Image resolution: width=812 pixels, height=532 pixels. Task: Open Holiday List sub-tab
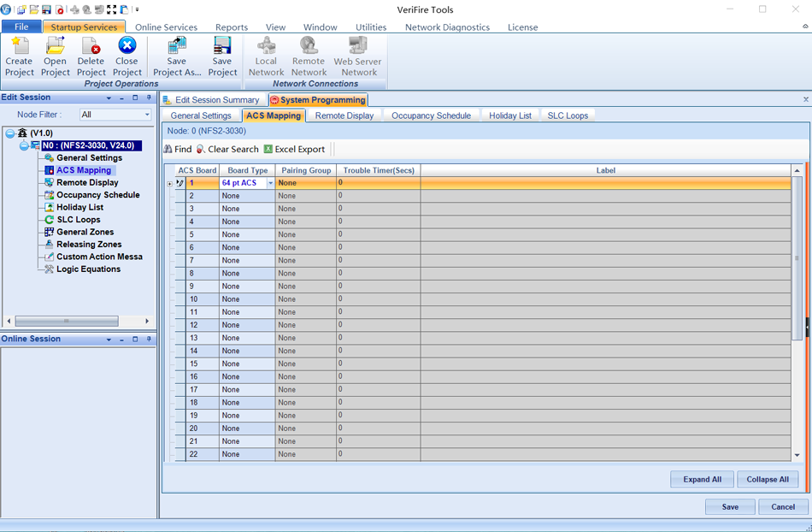[x=510, y=115]
